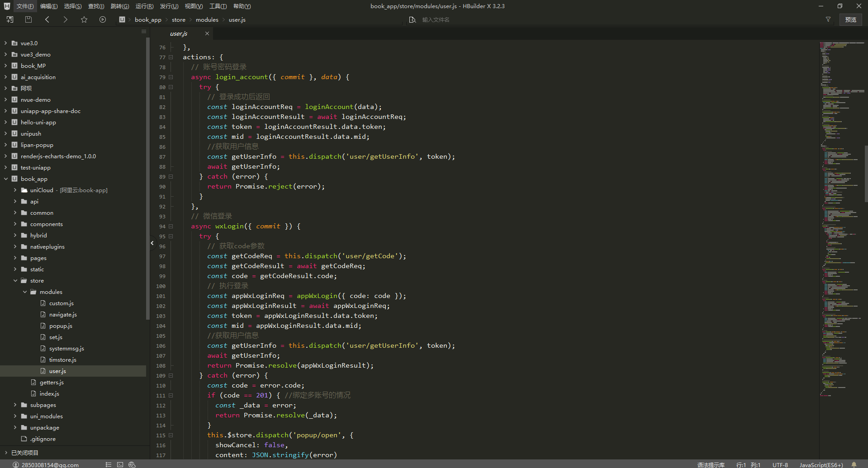Click the filter funnel icon
Screen dimensions: 868x468
[828, 19]
